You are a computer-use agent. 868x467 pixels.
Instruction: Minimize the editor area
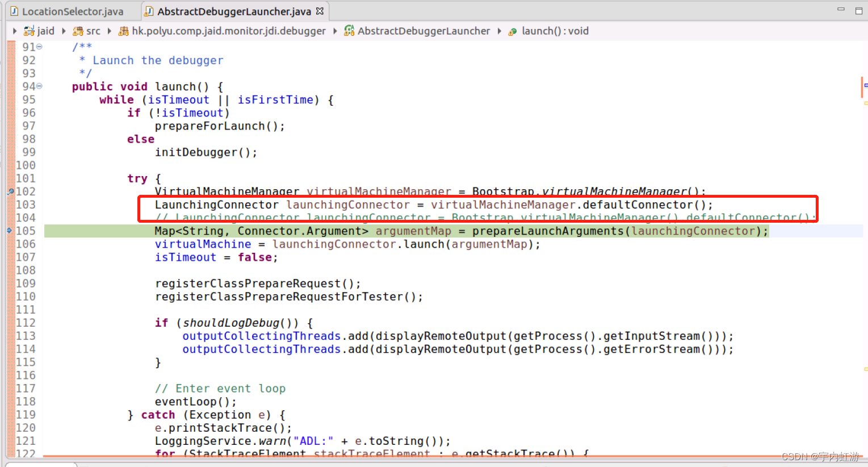(841, 10)
